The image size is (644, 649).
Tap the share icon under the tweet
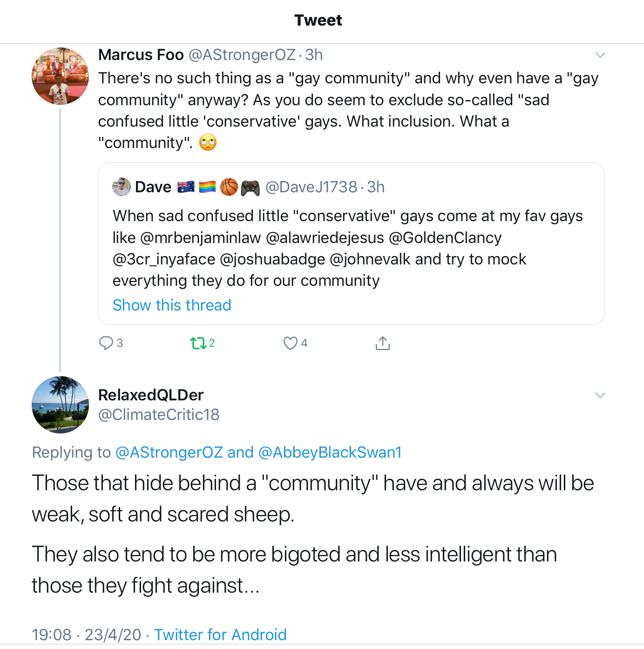(382, 343)
